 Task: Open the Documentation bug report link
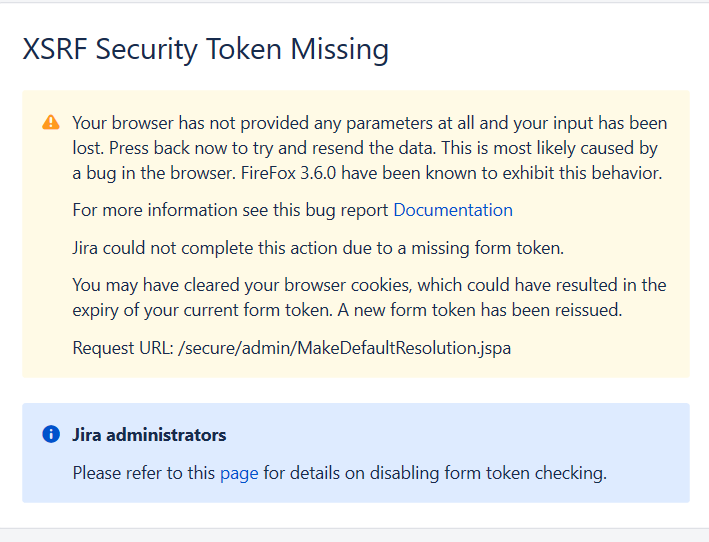pyautogui.click(x=452, y=210)
